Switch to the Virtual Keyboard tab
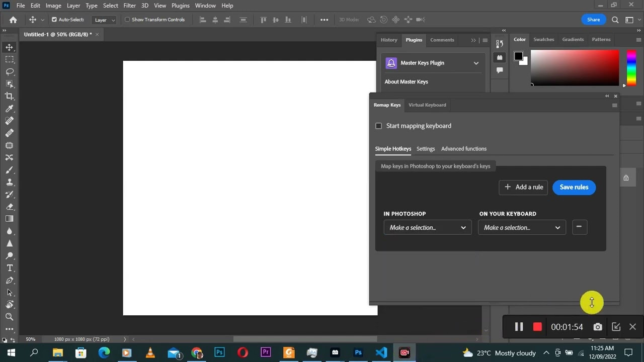This screenshot has width=644, height=362. click(x=427, y=105)
